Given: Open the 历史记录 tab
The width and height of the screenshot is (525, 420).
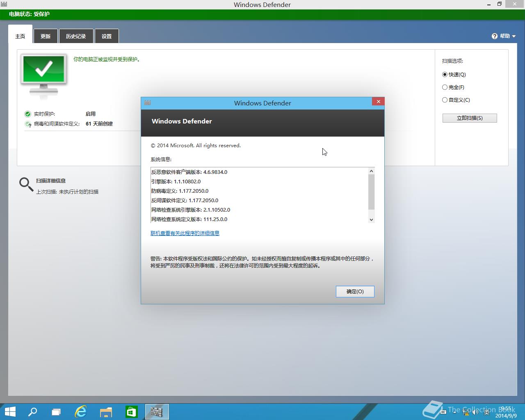Looking at the screenshot, I should click(76, 36).
